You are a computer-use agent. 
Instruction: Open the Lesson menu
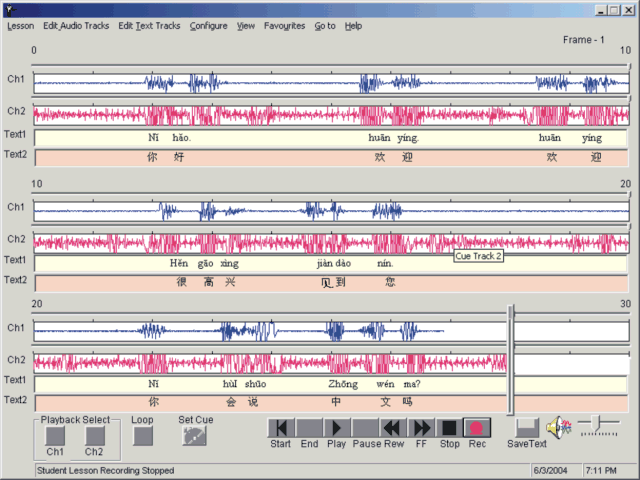click(20, 26)
